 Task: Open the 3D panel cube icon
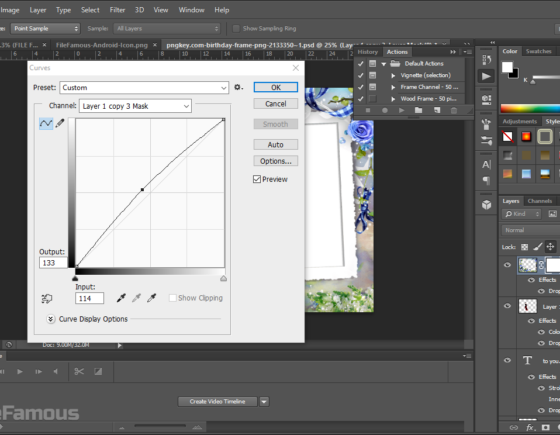click(x=486, y=205)
